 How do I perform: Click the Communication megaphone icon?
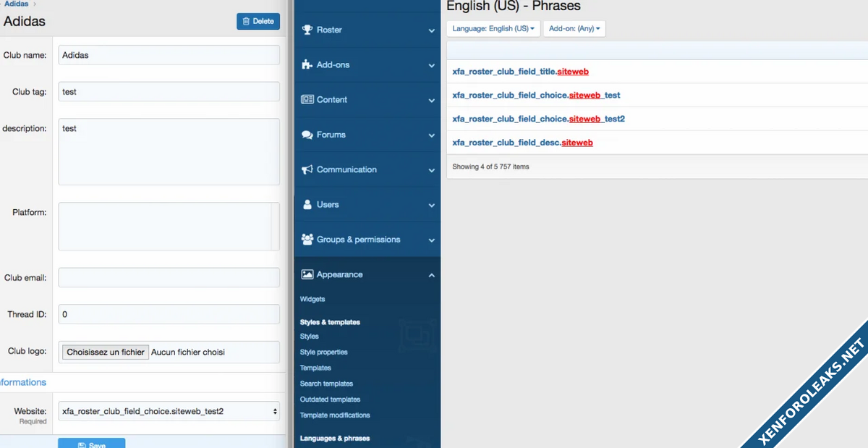pyautogui.click(x=307, y=169)
